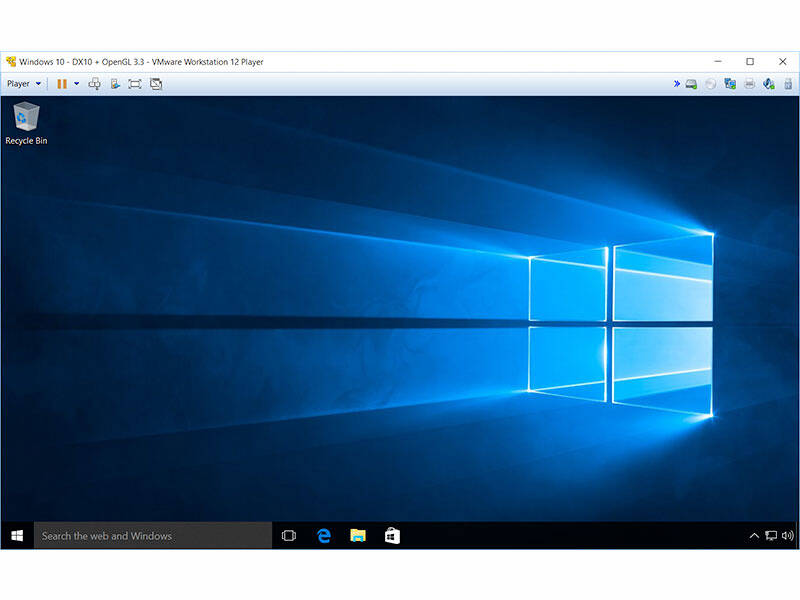Click the Search the web and Windows box
Image resolution: width=800 pixels, height=600 pixels.
(x=153, y=536)
